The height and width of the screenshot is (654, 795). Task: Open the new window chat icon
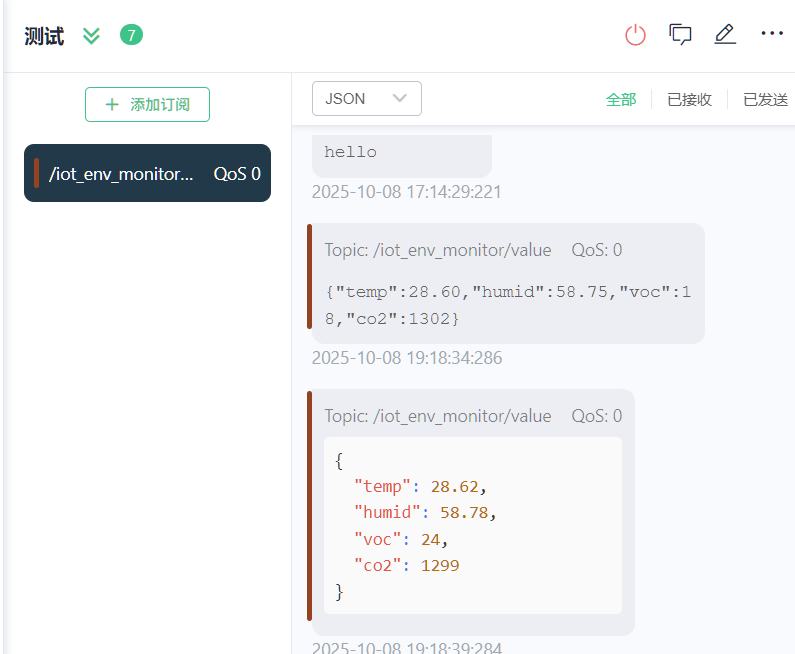coord(680,35)
